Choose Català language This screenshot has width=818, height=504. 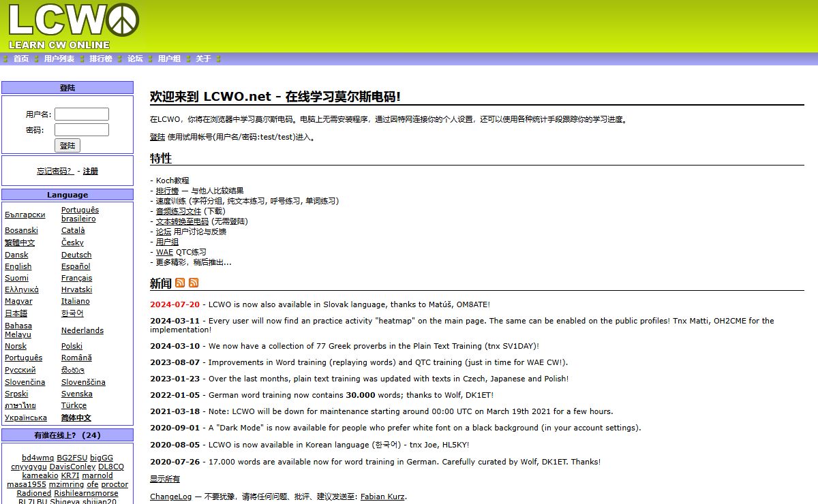pos(73,230)
